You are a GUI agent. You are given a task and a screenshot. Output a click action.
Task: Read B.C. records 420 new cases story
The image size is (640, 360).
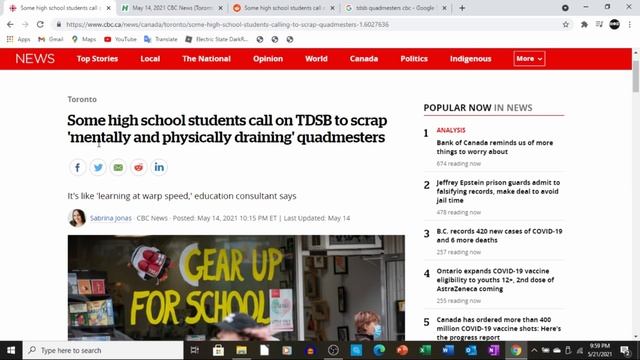(x=499, y=236)
